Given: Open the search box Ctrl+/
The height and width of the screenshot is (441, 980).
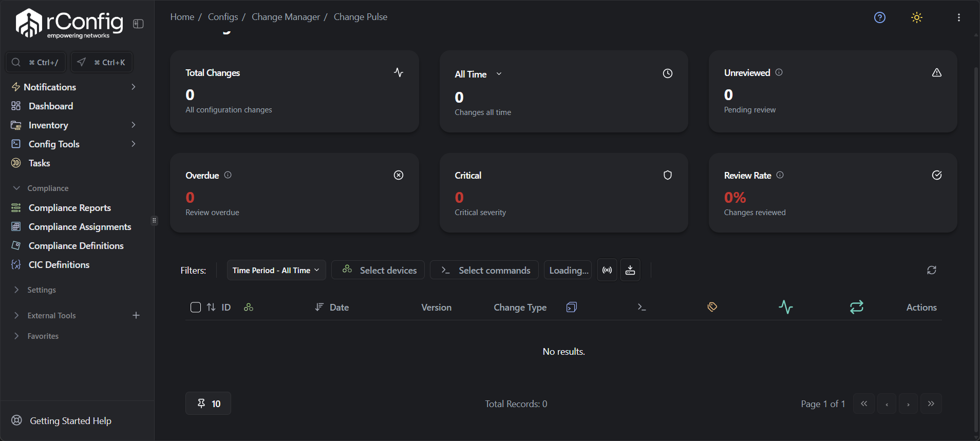Looking at the screenshot, I should pos(35,62).
